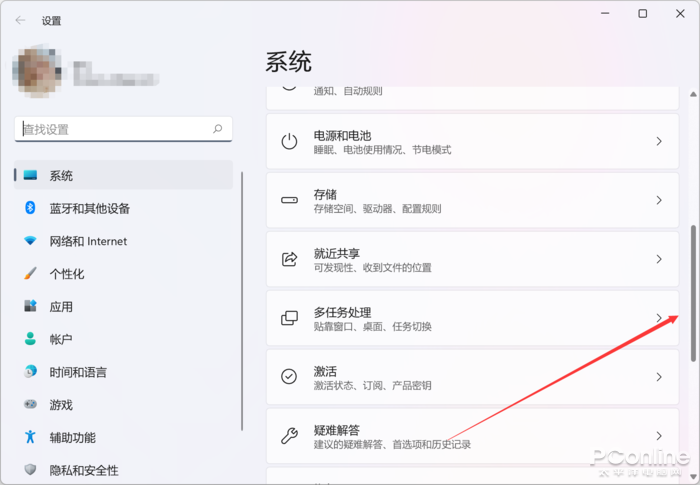Click the 通知、自动规则 card at top
This screenshot has height=485, width=700.
pyautogui.click(x=472, y=98)
